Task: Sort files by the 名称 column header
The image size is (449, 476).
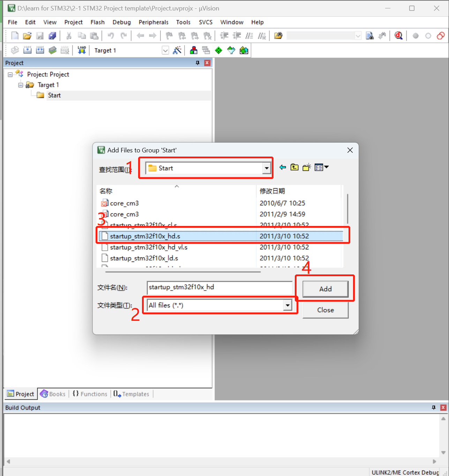Action: tap(177, 191)
